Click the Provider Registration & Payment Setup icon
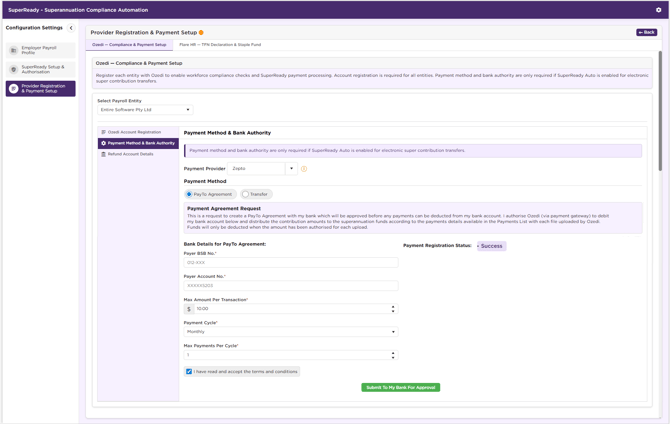The height and width of the screenshot is (424, 670). pyautogui.click(x=14, y=88)
